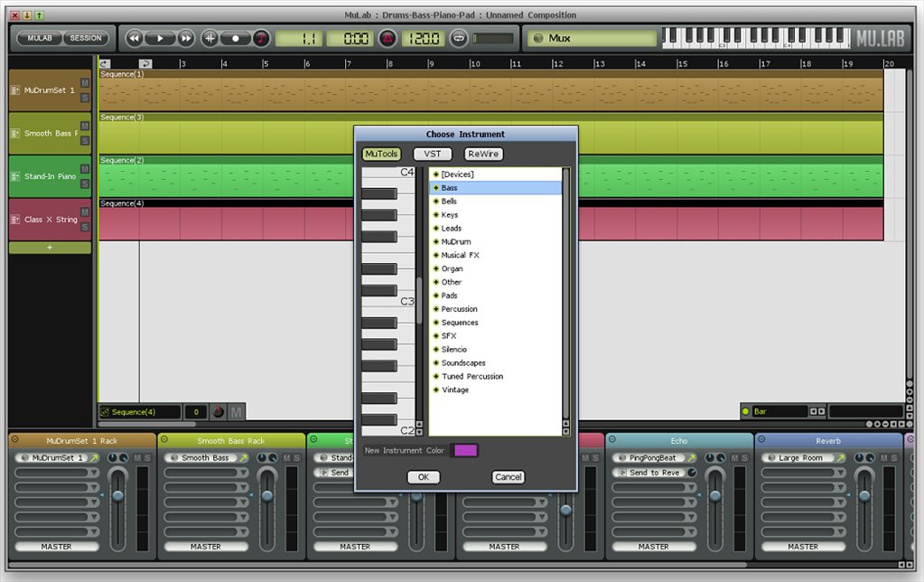This screenshot has height=582, width=924.
Task: Open PingPongBeat editor via green arrow
Action: 692,457
